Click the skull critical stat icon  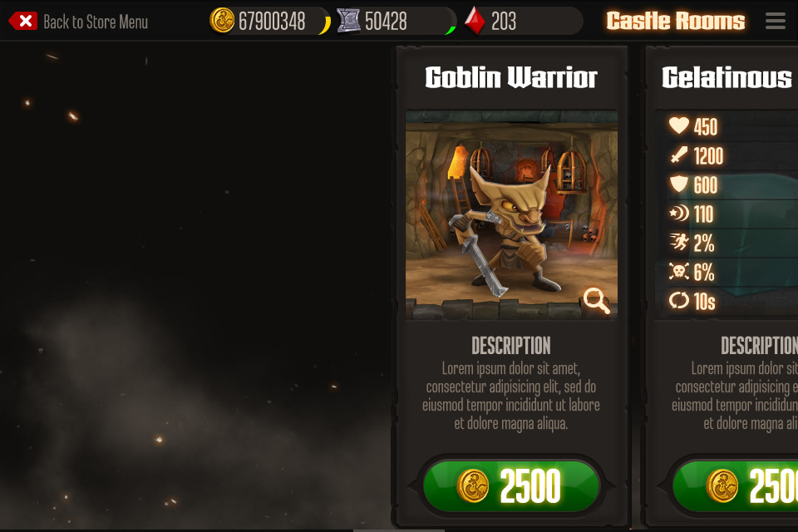tap(679, 271)
